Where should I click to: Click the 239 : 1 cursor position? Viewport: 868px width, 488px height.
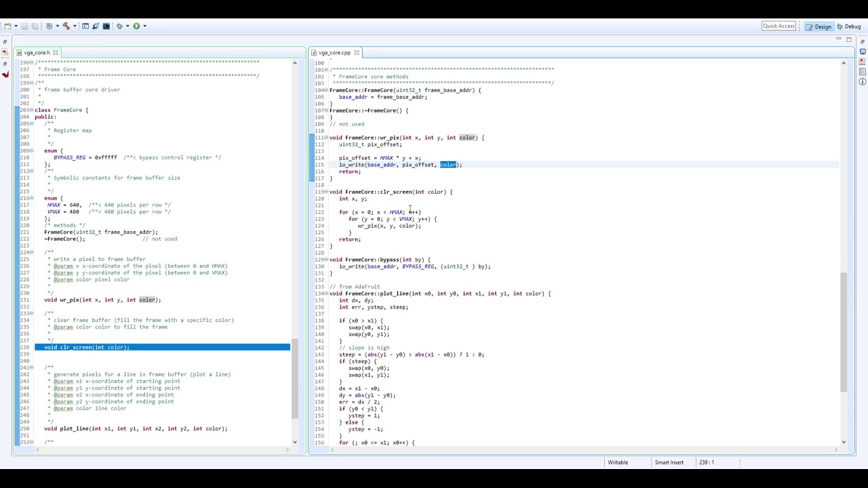[x=705, y=462]
